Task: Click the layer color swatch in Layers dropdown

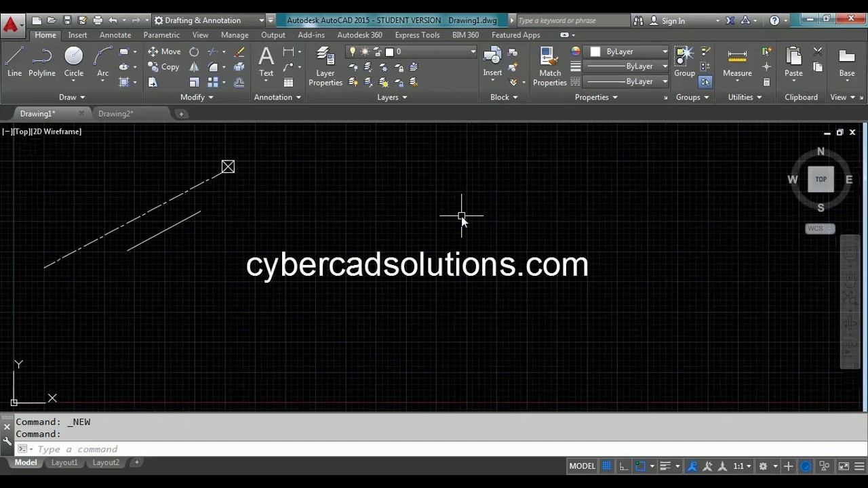Action: coord(389,52)
